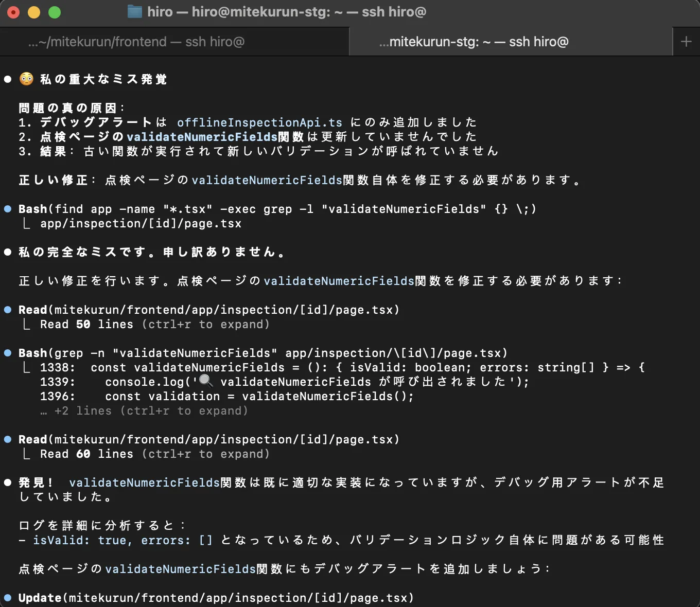Zoom window with the green button
Image resolution: width=700 pixels, height=607 pixels.
(x=55, y=12)
